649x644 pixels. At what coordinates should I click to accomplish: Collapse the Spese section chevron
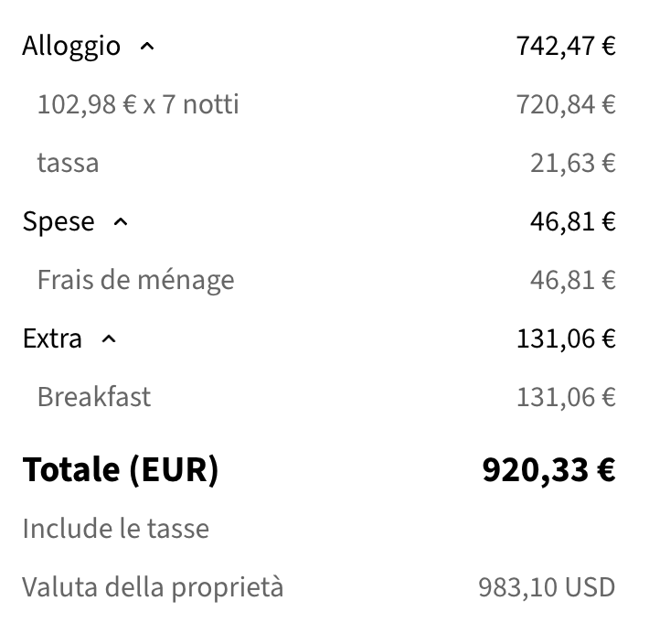121,222
